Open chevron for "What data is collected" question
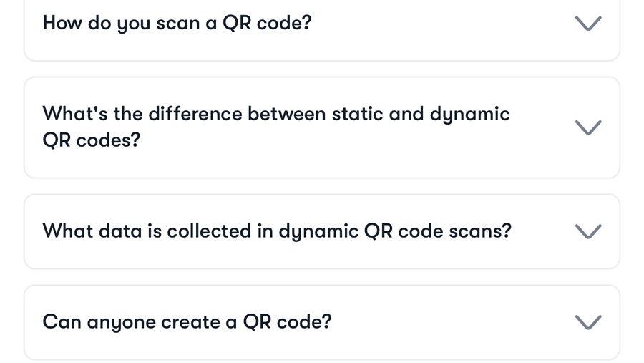644x363 pixels. 588,231
